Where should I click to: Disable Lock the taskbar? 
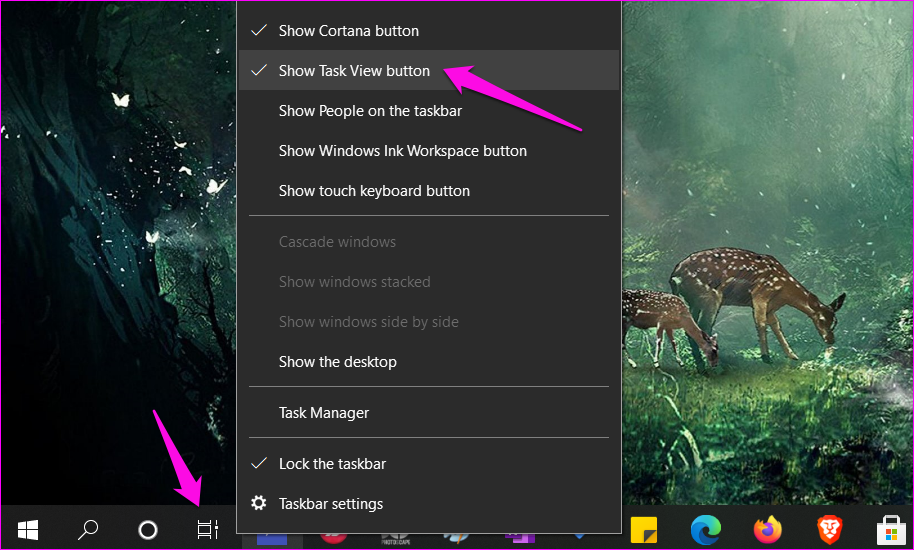coord(332,464)
